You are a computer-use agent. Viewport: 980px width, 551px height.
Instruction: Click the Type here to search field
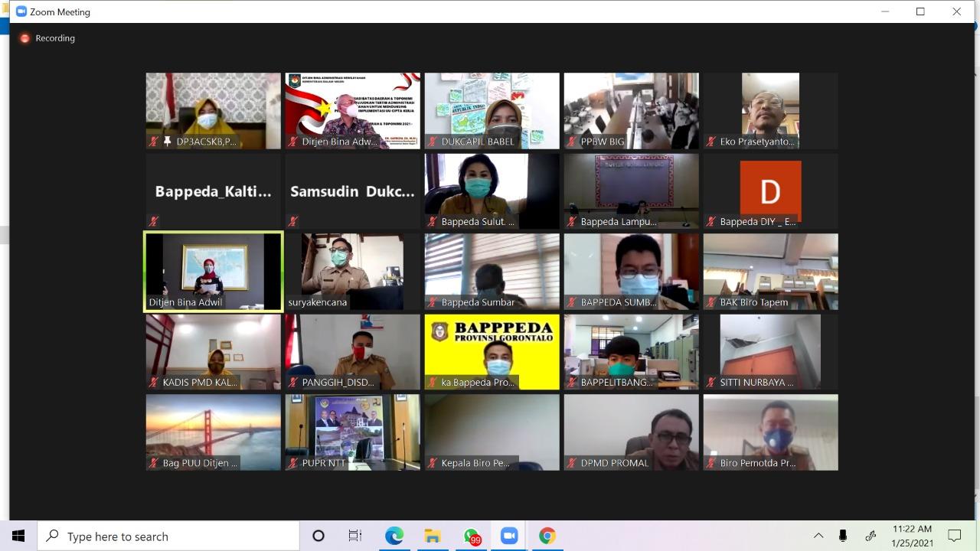[168, 536]
